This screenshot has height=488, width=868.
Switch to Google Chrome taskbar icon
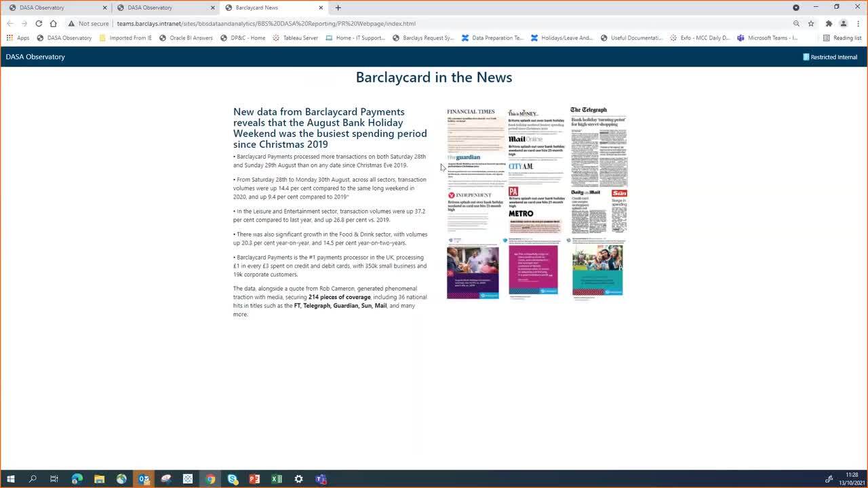tap(210, 479)
